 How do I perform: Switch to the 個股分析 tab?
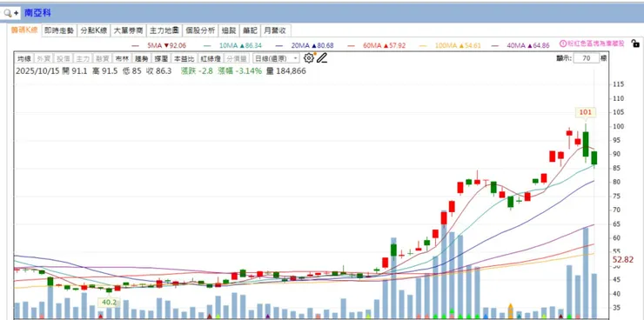pos(200,30)
